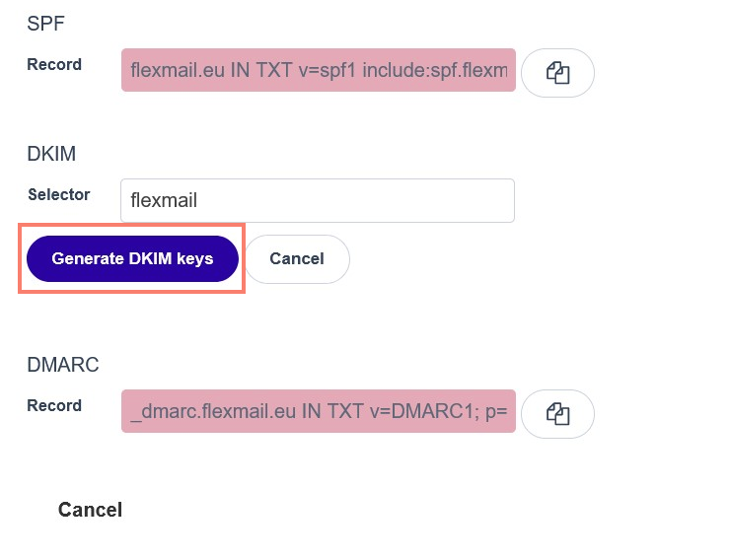Click the SPF section heading
This screenshot has width=730, height=560.
(x=45, y=24)
